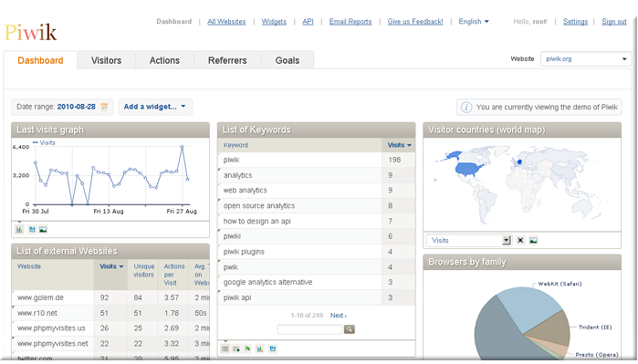
Task: Open the Website selector showing piwik.org
Action: (586, 59)
